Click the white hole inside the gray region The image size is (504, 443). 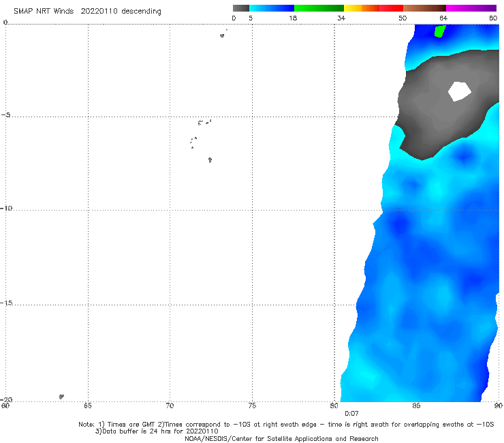coord(459,91)
